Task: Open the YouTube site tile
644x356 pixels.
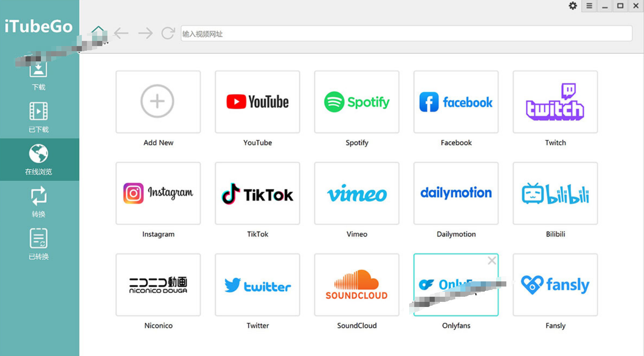Action: click(257, 102)
